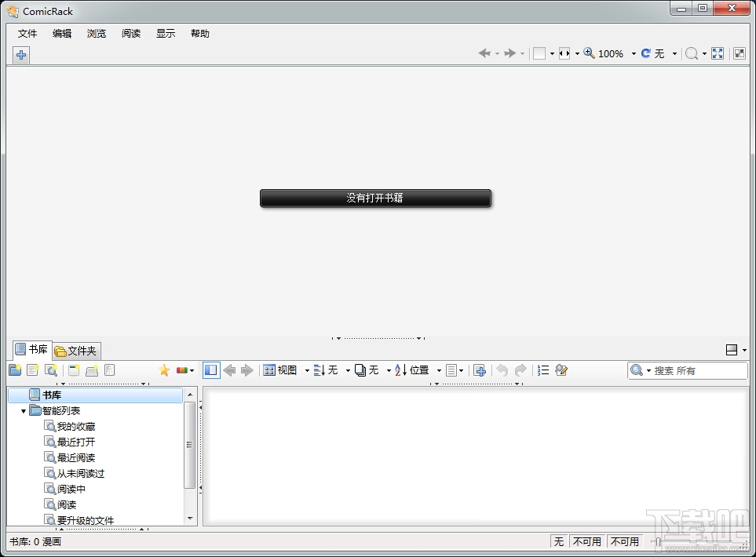Viewport: 756px width, 557px height.
Task: Click the status bar 书库: 0 漫画 text
Action: click(35, 541)
